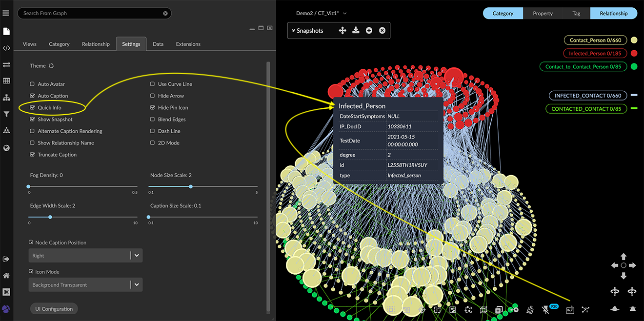This screenshot has width=644, height=321.
Task: Click the code editor icon in the sidebar
Action: [x=6, y=48]
